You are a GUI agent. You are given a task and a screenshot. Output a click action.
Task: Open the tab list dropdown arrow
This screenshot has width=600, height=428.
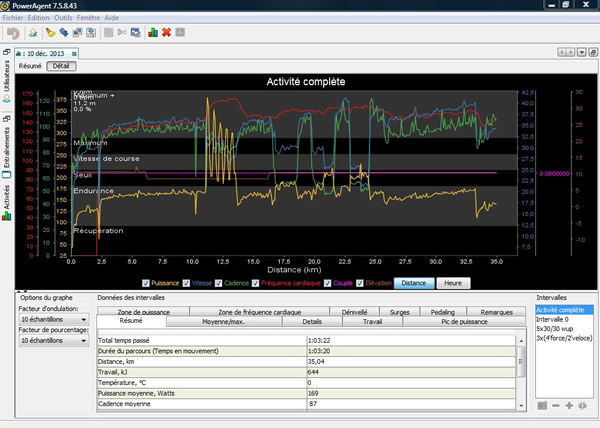pos(582,52)
